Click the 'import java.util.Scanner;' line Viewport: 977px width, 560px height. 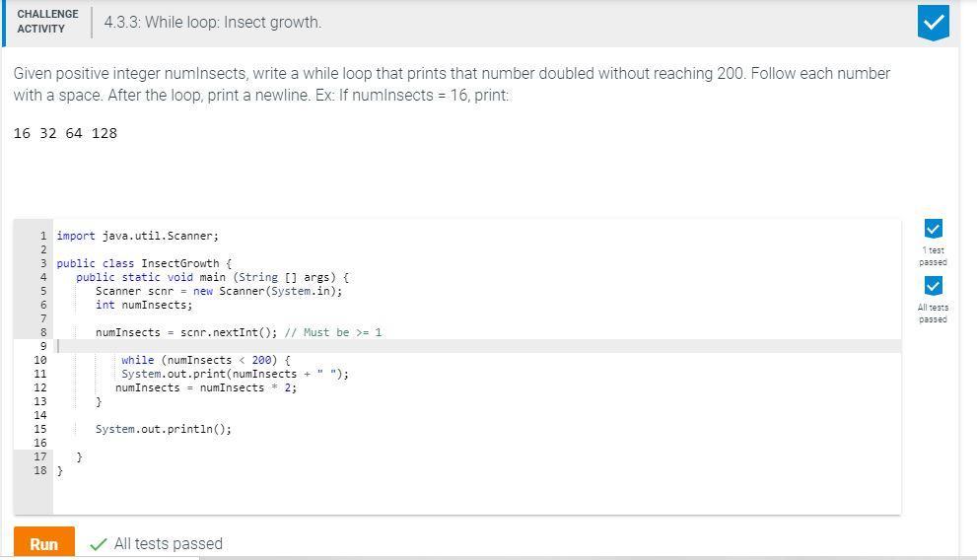pyautogui.click(x=138, y=236)
